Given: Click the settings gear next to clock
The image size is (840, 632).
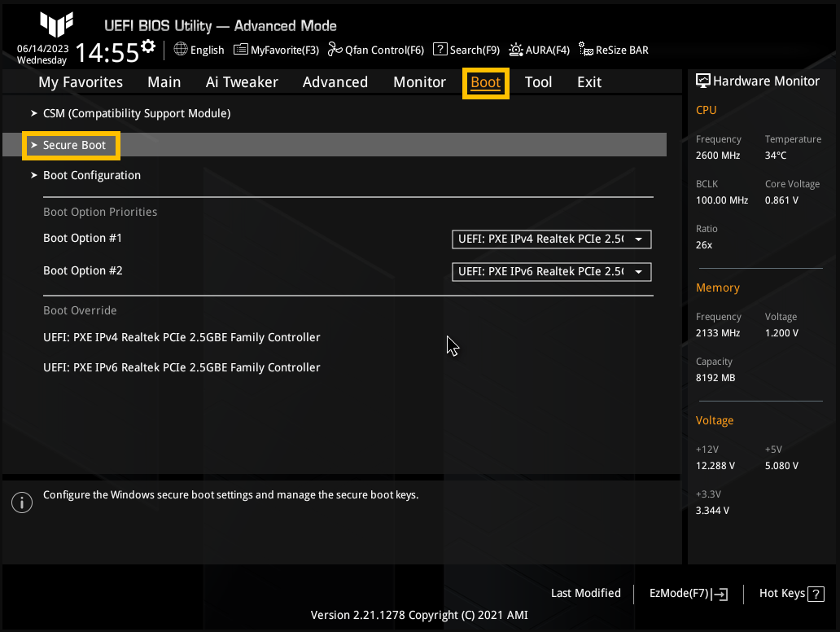Looking at the screenshot, I should tap(148, 46).
